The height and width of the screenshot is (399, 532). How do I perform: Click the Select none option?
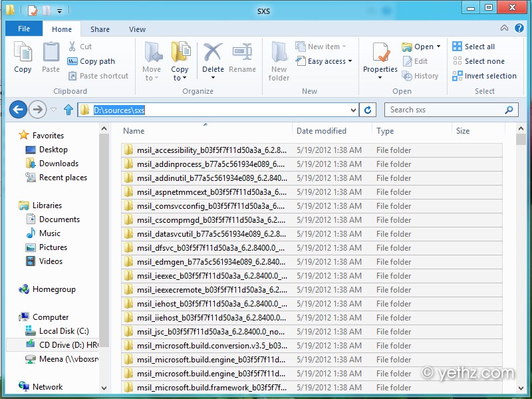pyautogui.click(x=478, y=61)
